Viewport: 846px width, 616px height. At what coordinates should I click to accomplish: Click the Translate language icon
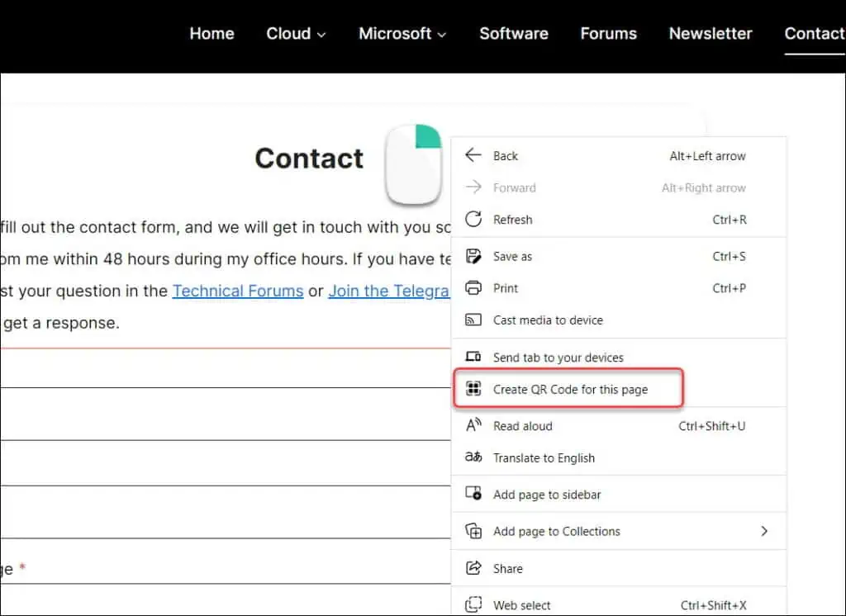473,457
